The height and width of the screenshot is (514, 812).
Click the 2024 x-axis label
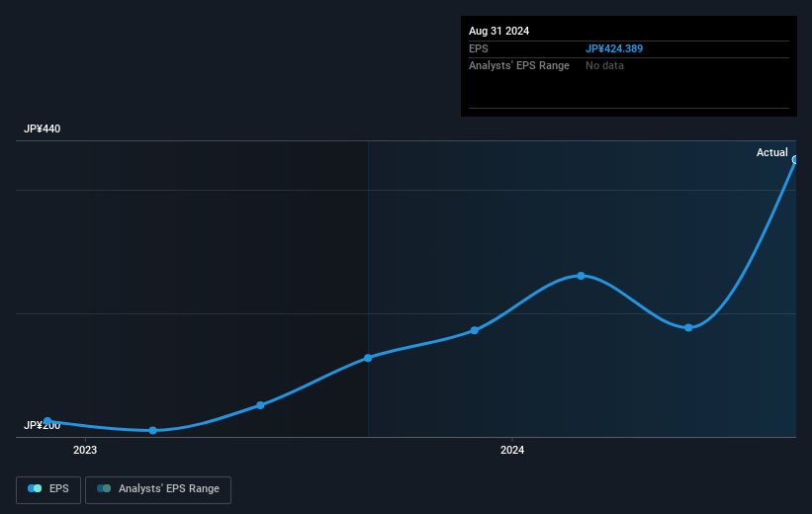[512, 451]
